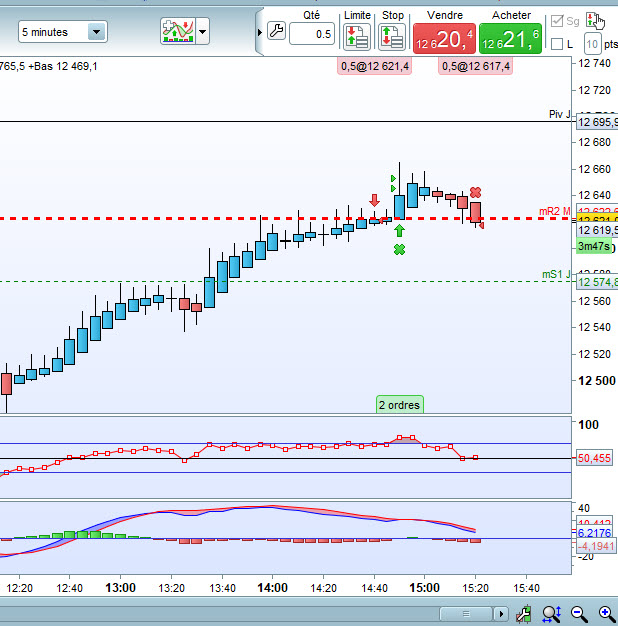The width and height of the screenshot is (618, 626).
Task: Click the 12 574,8 price label
Action: coord(598,282)
